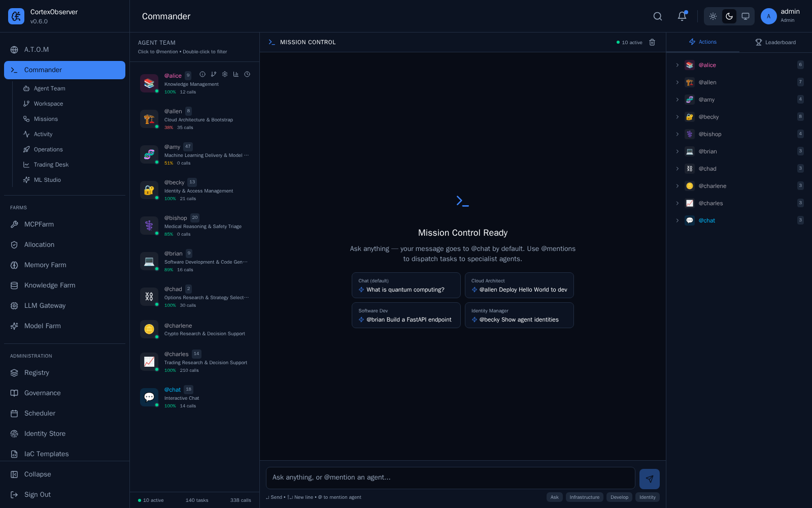
Task: Open Trading Desk in the sidebar
Action: 51,165
